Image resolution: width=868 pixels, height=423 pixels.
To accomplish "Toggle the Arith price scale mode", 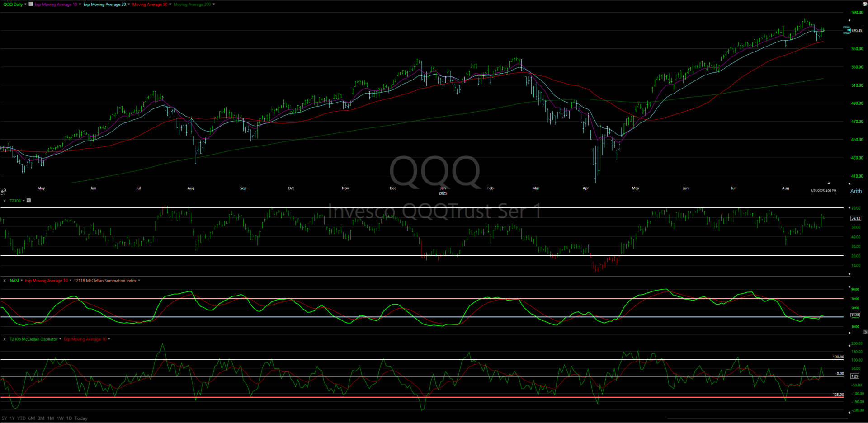I will click(856, 191).
